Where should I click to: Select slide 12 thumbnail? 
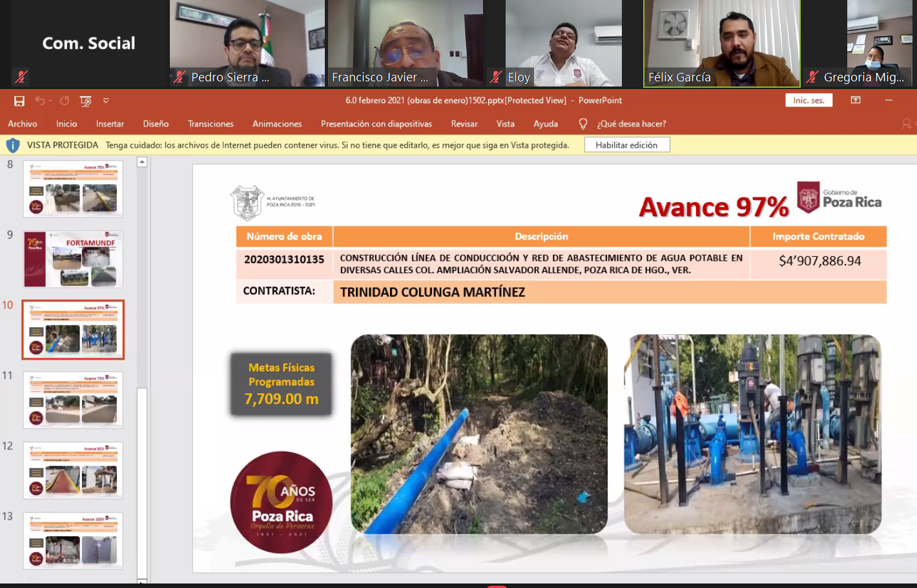click(73, 471)
